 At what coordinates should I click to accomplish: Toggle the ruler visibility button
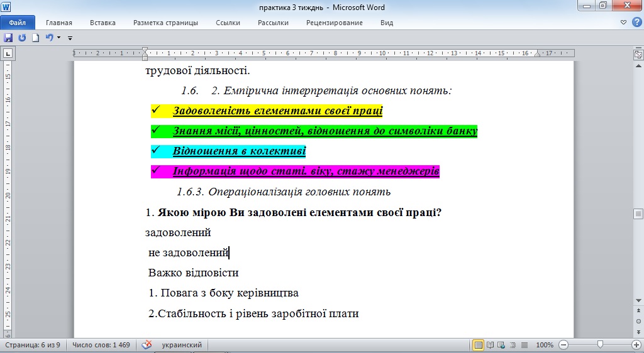[638, 55]
